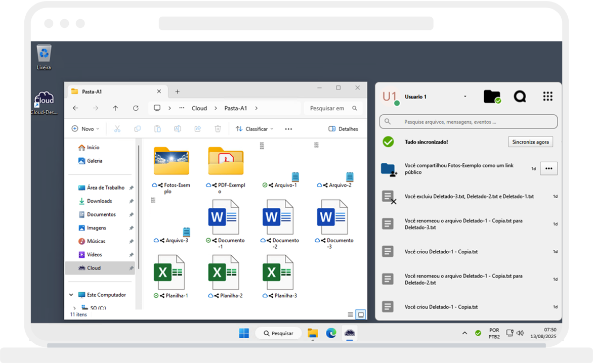Image resolution: width=593 pixels, height=364 pixels.
Task: Open the apps grid icon in Cloud panel
Action: tap(547, 97)
